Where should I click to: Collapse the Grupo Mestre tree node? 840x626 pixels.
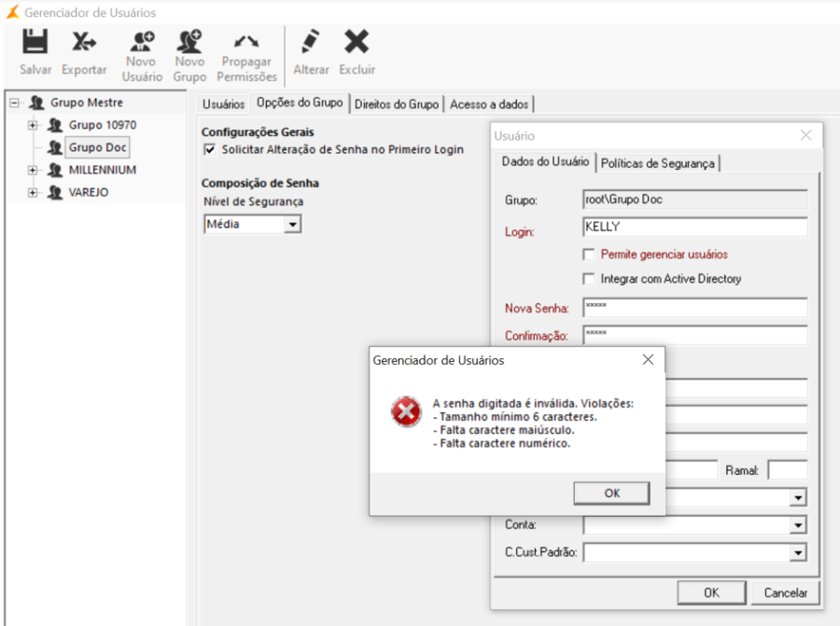[14, 103]
